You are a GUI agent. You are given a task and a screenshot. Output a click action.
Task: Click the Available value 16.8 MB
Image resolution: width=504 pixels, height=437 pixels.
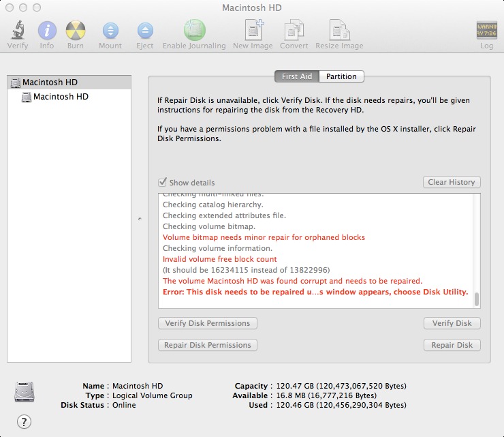[326, 395]
